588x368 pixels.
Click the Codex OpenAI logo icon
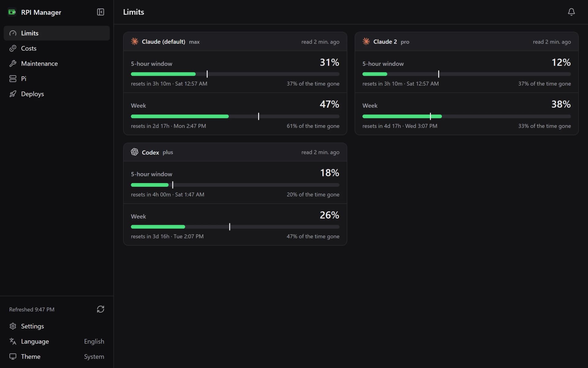[x=134, y=152]
